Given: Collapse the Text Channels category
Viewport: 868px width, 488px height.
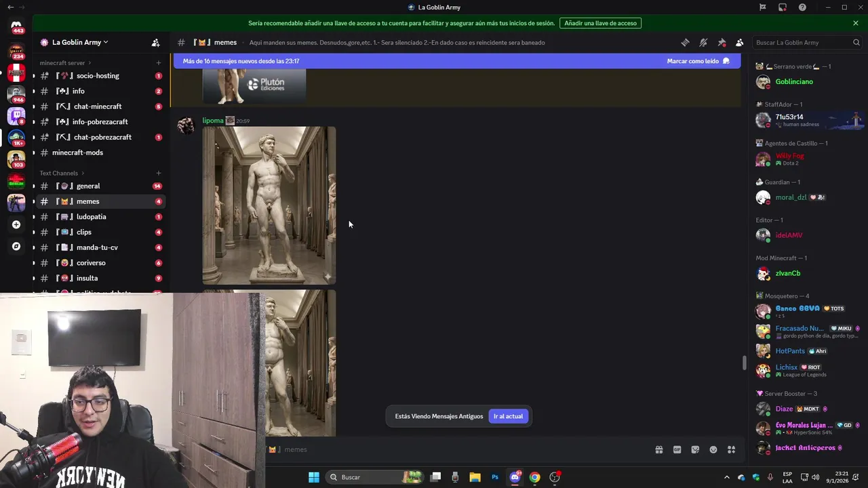Looking at the screenshot, I should [x=61, y=173].
